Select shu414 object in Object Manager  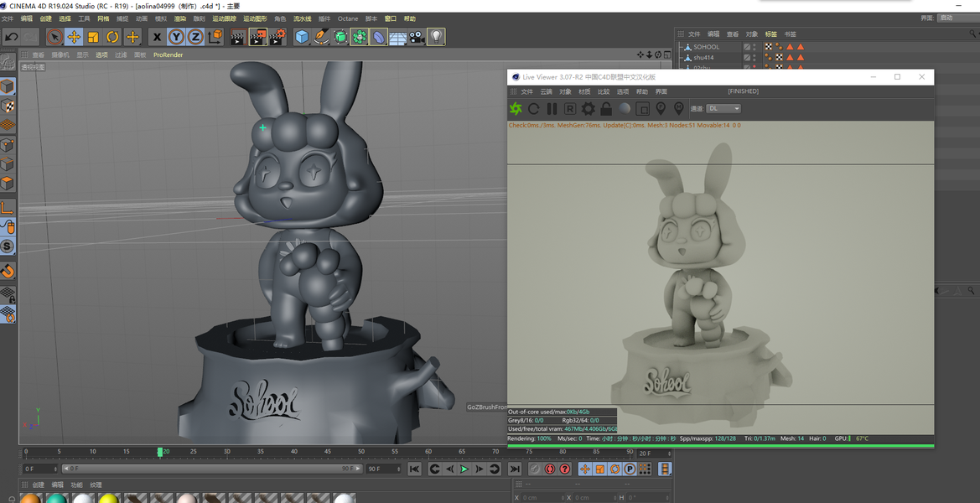click(x=703, y=58)
